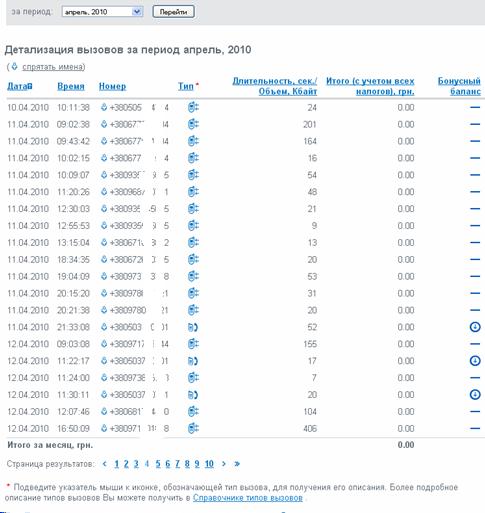Open Справочнике типов вызовов link

coord(248,498)
